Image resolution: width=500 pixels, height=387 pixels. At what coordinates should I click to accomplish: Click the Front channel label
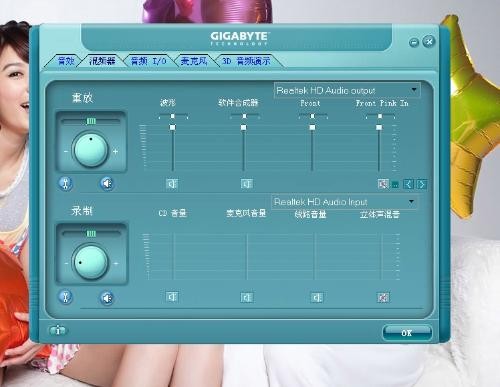pos(310,103)
